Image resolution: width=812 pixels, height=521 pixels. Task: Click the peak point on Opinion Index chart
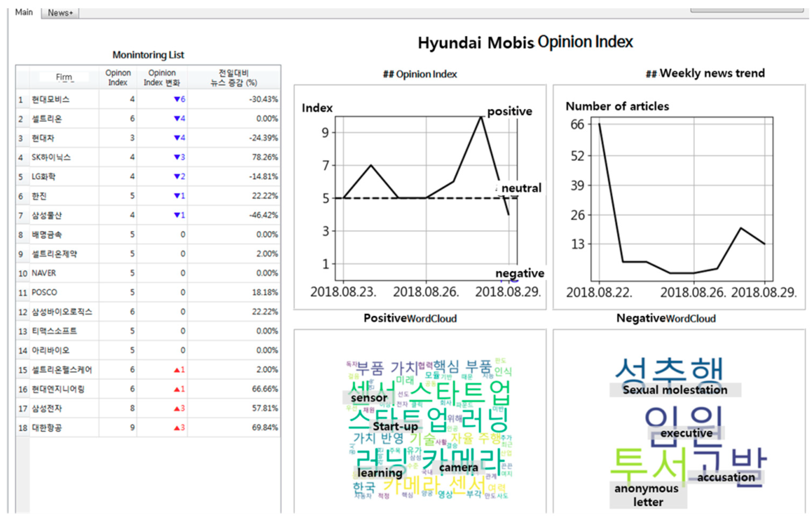[481, 117]
